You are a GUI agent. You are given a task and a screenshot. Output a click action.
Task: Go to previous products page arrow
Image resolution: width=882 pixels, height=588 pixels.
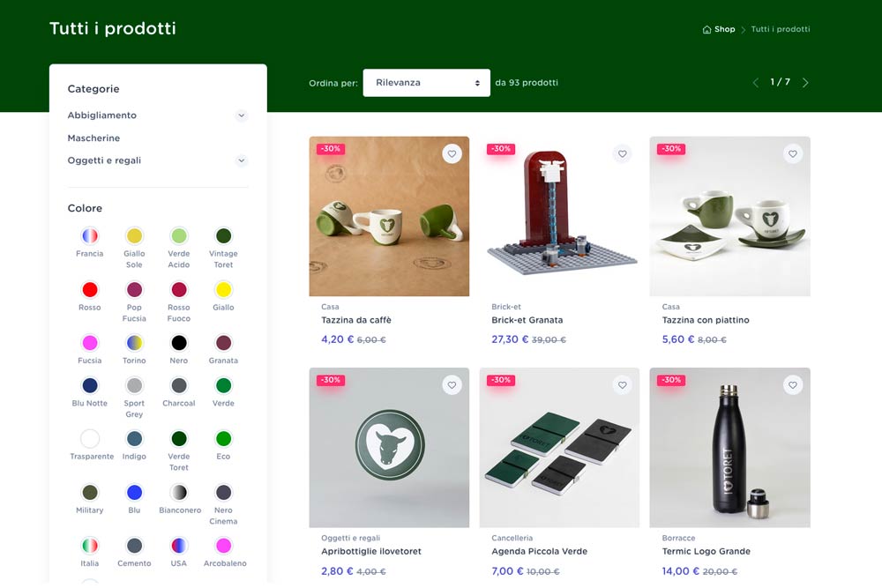755,83
